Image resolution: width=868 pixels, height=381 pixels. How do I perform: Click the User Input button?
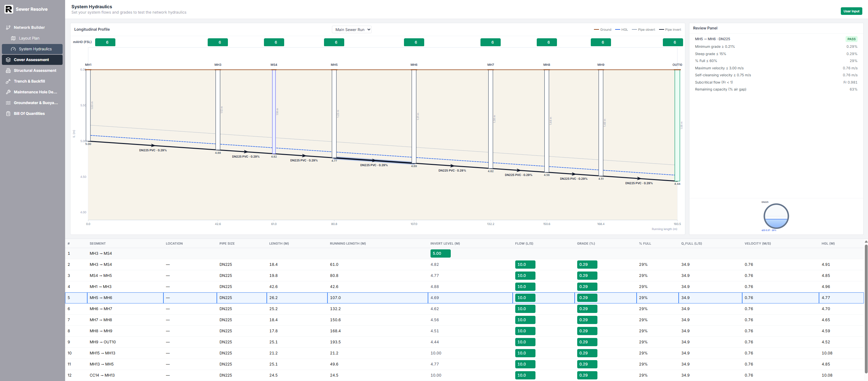tap(851, 11)
